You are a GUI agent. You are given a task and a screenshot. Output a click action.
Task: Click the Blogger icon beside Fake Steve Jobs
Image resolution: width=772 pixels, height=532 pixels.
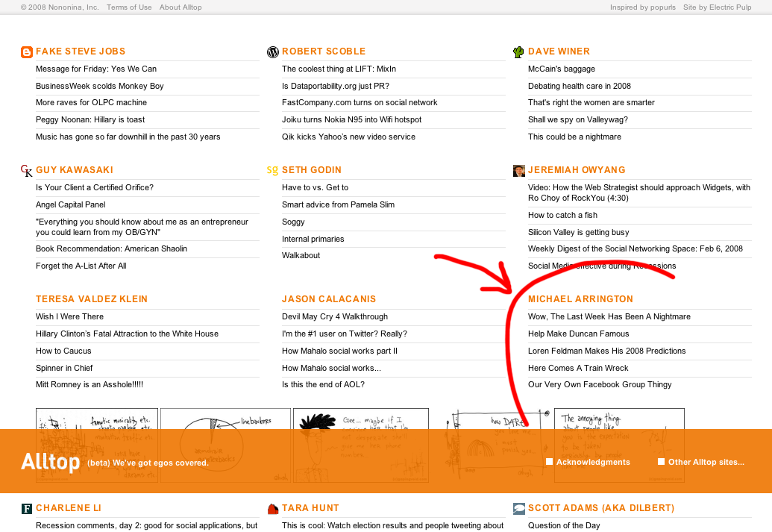[27, 51]
